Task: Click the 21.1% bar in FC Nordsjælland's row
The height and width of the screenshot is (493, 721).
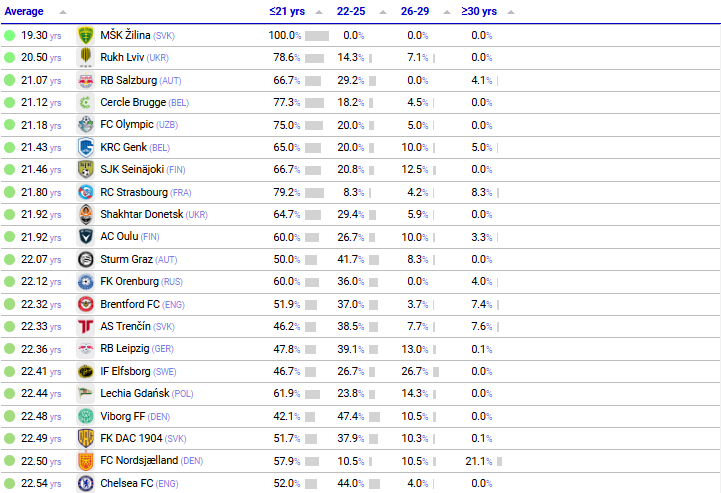Action: 502,461
